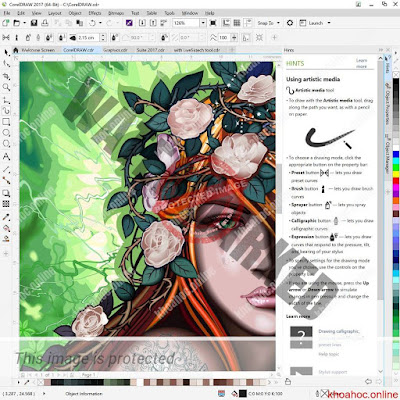Click the New document icon
The height and width of the screenshot is (400, 400).
(x=6, y=23)
